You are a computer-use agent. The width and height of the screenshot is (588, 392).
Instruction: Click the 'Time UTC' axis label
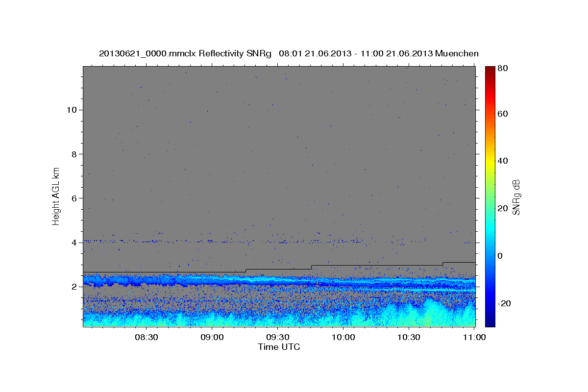tap(279, 347)
